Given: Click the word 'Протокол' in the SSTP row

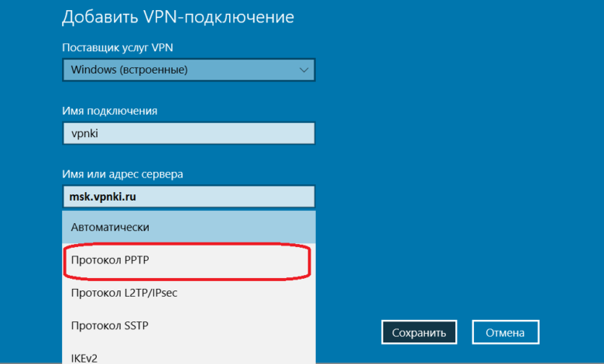Looking at the screenshot, I should click(x=93, y=326).
